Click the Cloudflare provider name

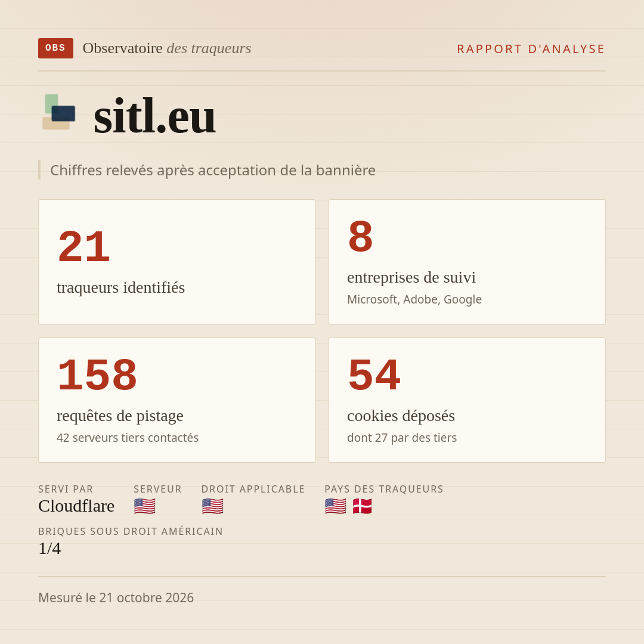pos(76,506)
